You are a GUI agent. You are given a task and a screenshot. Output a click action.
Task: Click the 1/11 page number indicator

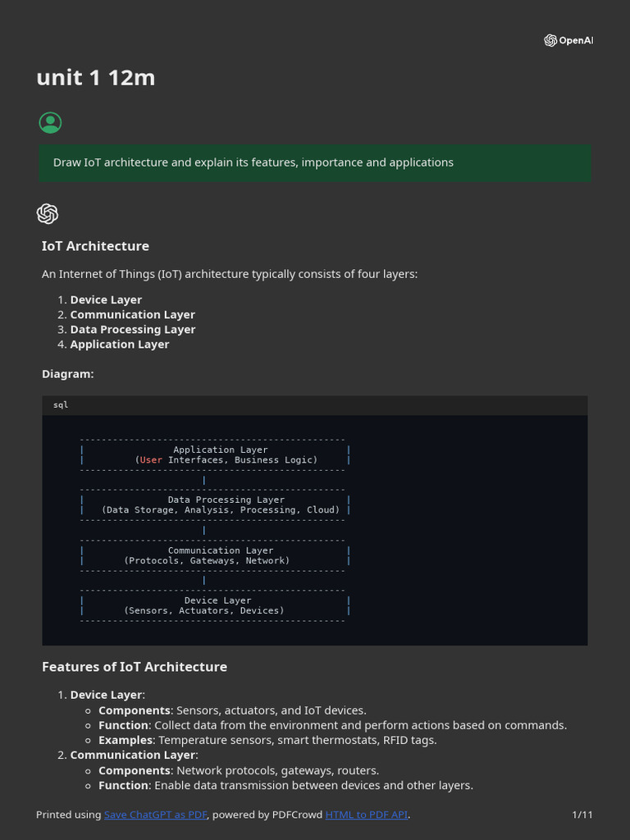582,815
